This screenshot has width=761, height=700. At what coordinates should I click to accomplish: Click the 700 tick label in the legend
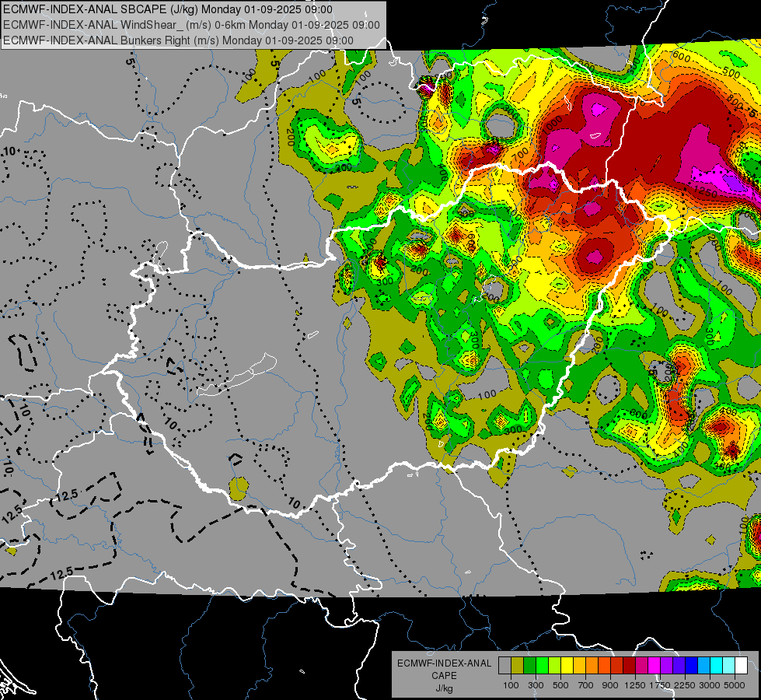586,685
